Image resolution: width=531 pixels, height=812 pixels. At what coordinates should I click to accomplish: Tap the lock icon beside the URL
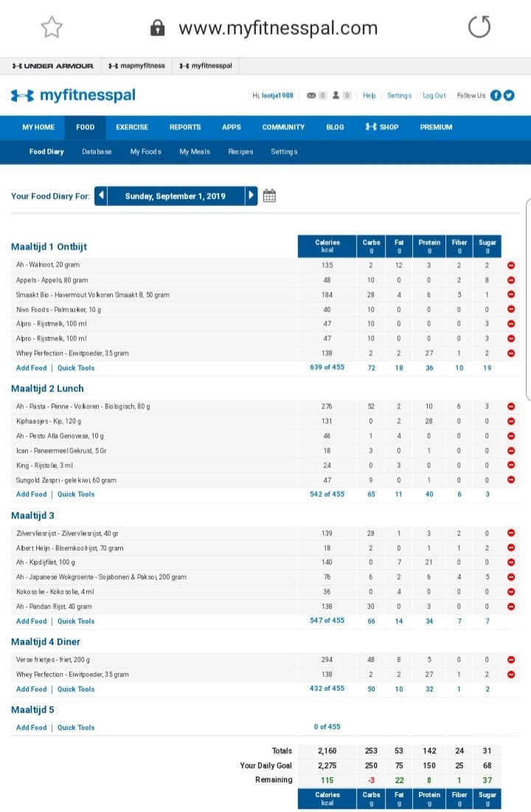point(157,27)
